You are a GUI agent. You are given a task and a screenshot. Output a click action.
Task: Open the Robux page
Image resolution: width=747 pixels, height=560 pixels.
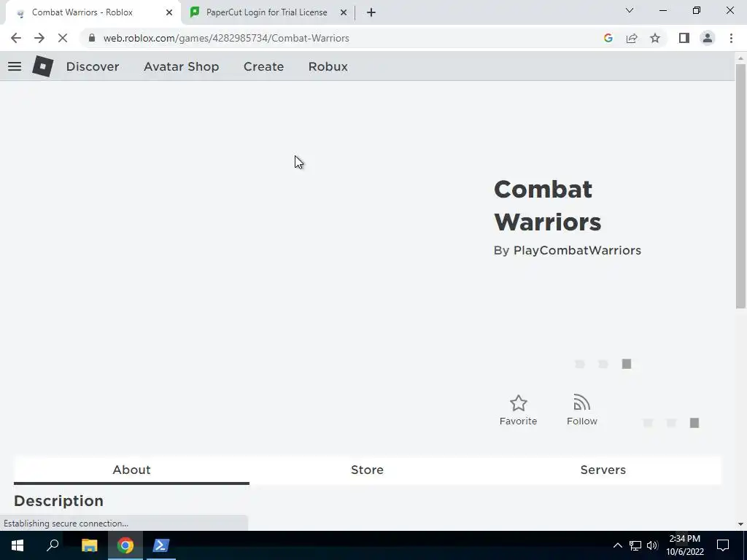[328, 66]
